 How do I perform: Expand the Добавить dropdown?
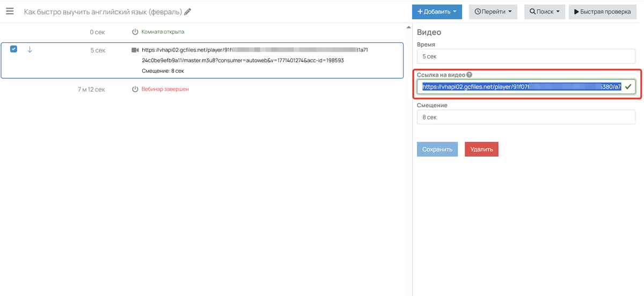click(437, 12)
